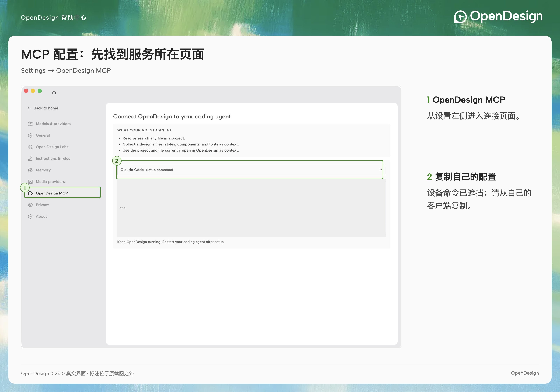Click the green maximize window button
Image resolution: width=560 pixels, height=392 pixels.
[40, 91]
